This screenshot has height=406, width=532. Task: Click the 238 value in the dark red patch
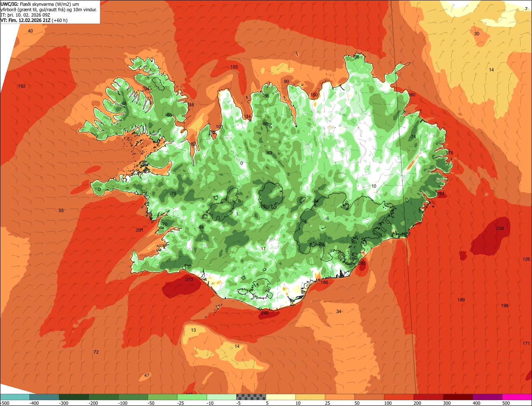click(500, 228)
